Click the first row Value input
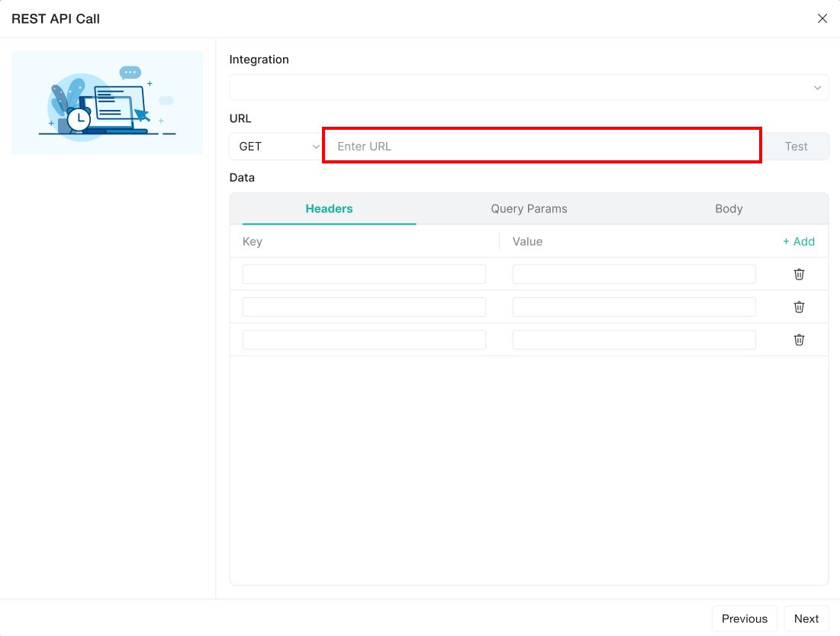 click(633, 274)
